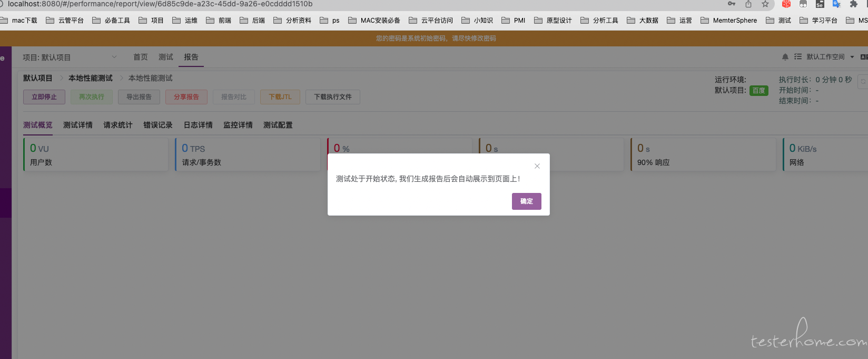Close the test-started dialog with X
This screenshot has width=868, height=359.
pos(537,166)
